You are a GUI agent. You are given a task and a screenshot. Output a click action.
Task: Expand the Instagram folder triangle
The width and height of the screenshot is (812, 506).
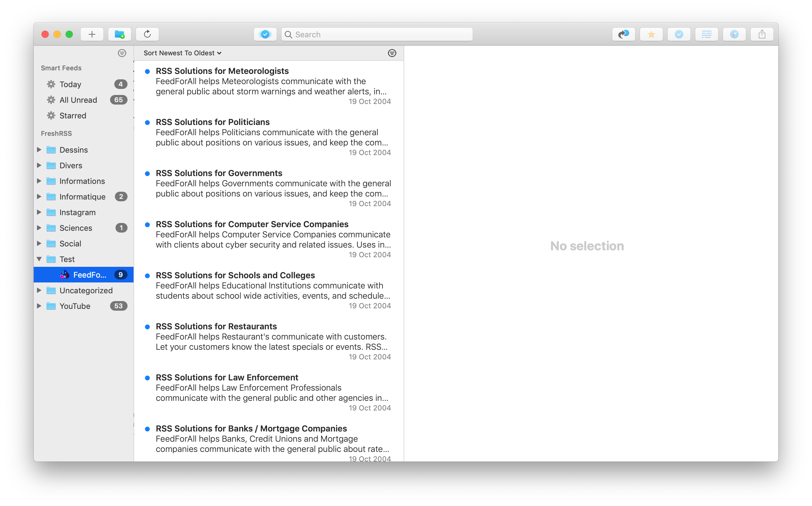tap(39, 212)
